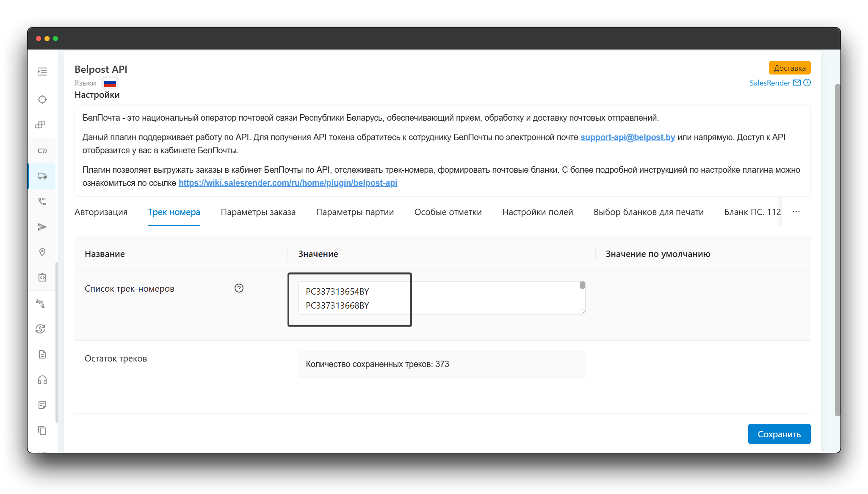Image resolution: width=868 pixels, height=494 pixels.
Task: Open the handshake signal icon in sidebar
Action: click(41, 303)
